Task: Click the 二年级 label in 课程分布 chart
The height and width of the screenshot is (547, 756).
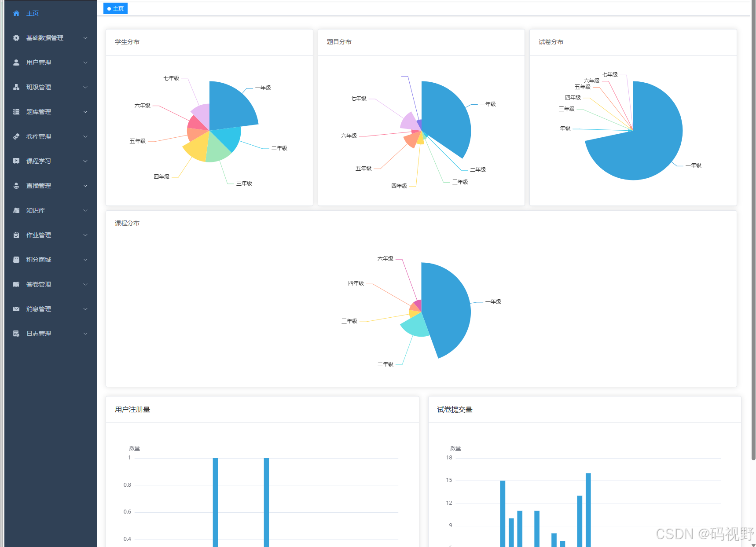Action: click(x=385, y=364)
